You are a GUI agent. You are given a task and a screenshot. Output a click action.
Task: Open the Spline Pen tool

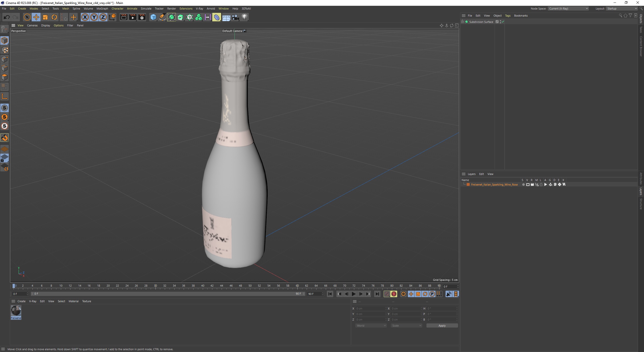coord(163,17)
